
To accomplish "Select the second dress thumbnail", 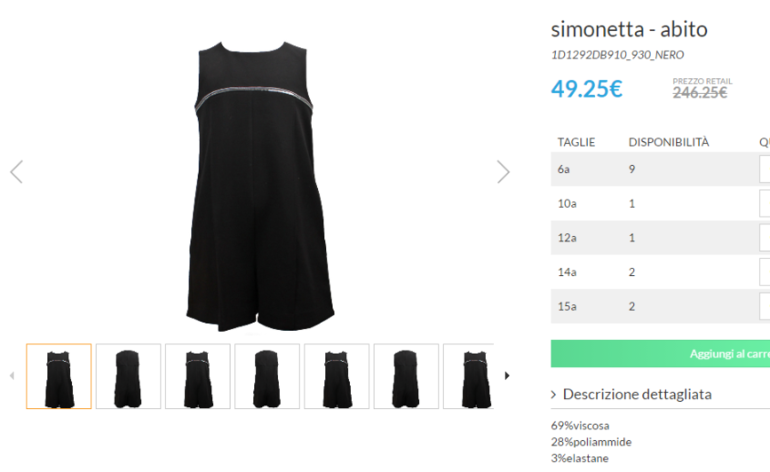I will click(128, 376).
